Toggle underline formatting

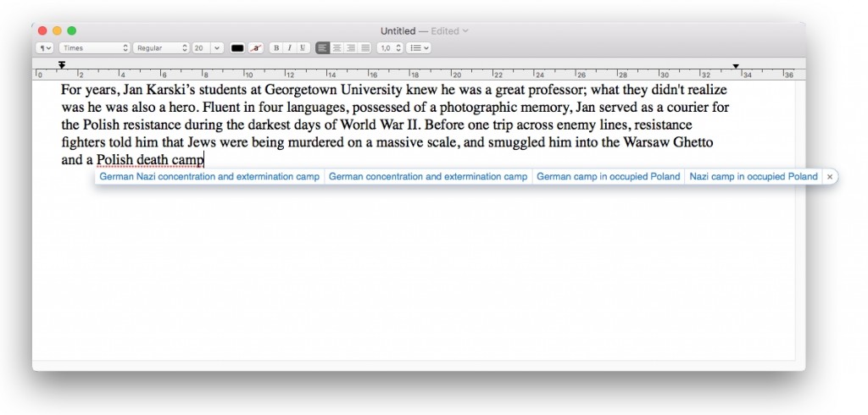pyautogui.click(x=303, y=48)
